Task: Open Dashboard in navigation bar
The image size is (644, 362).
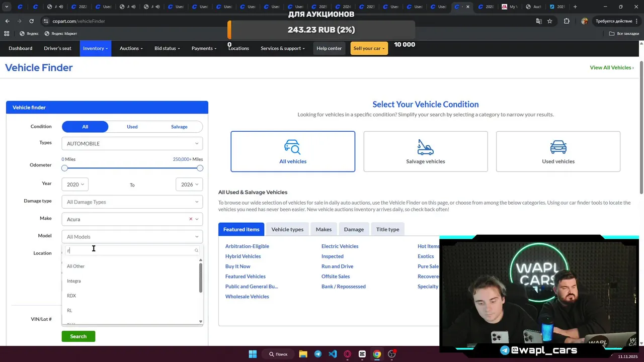Action: pos(20,48)
